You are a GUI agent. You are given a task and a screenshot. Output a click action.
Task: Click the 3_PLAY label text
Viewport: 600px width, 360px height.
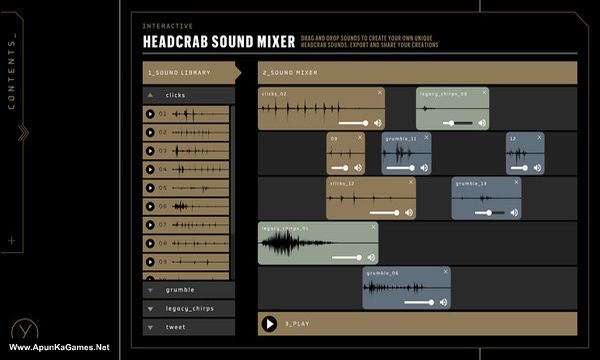coord(297,324)
